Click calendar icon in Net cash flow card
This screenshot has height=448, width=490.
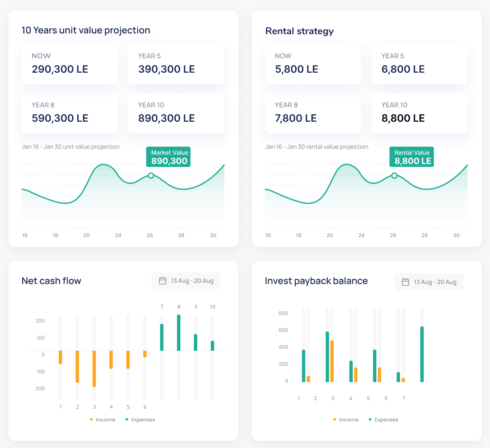[163, 281]
